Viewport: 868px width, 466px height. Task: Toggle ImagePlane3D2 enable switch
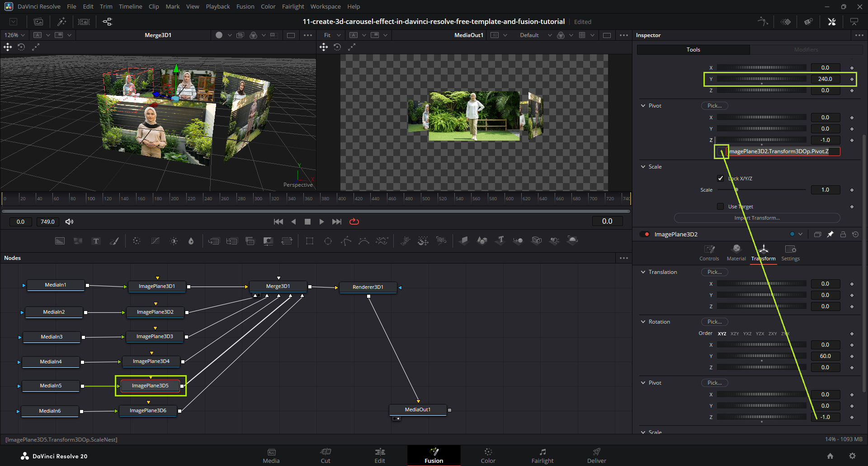click(645, 234)
